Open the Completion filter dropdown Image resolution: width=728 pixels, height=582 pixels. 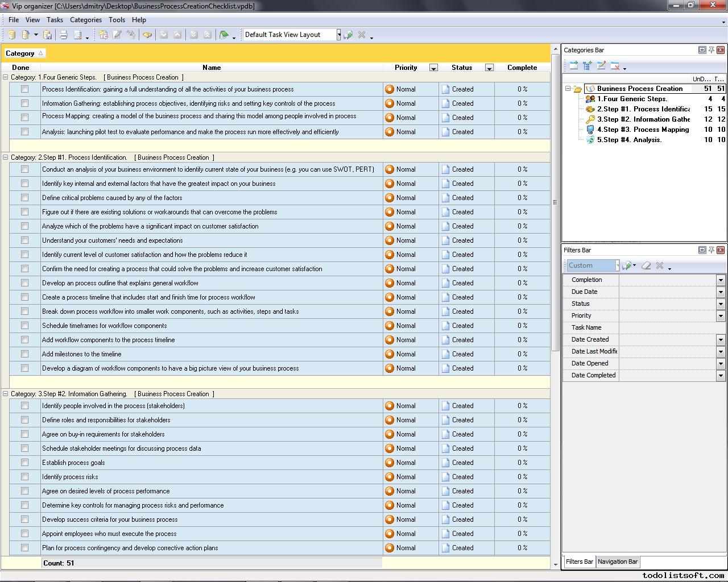pos(720,280)
